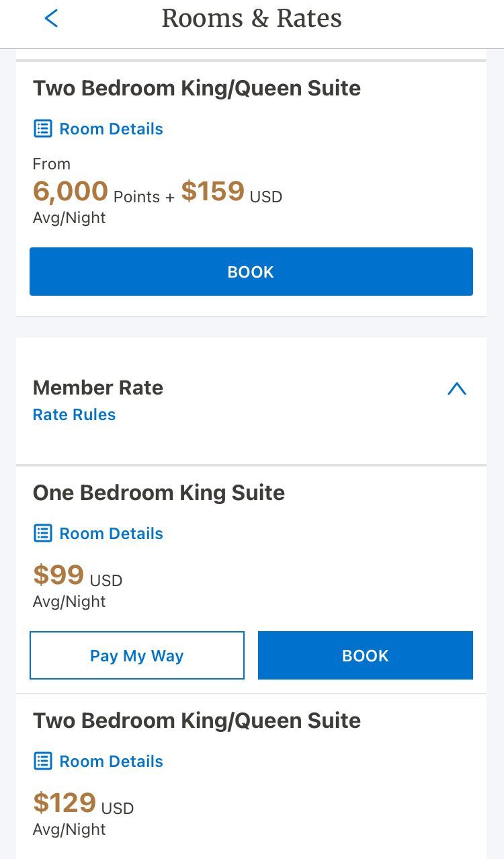This screenshot has width=504, height=859.
Task: Open the Rate Rules link
Action: point(74,415)
